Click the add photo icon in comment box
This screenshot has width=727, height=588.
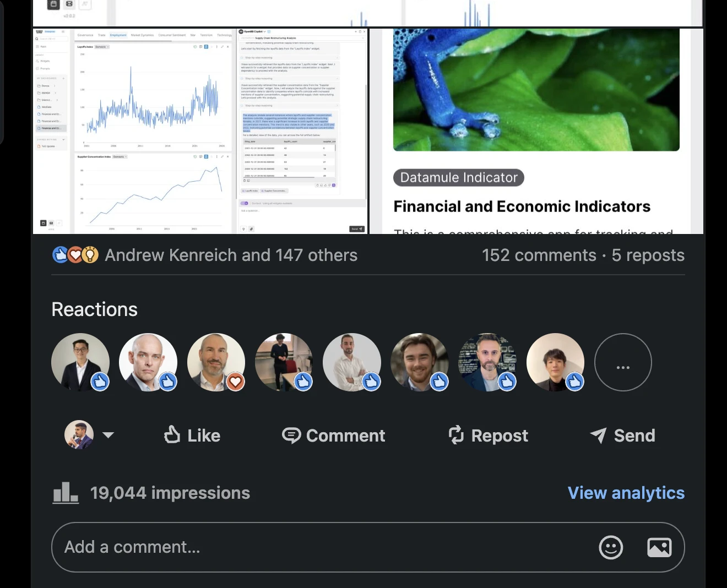coord(659,547)
